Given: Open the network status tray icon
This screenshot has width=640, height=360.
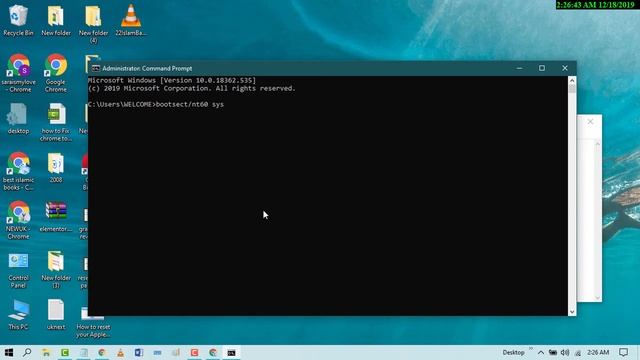Looking at the screenshot, I should pos(578,352).
